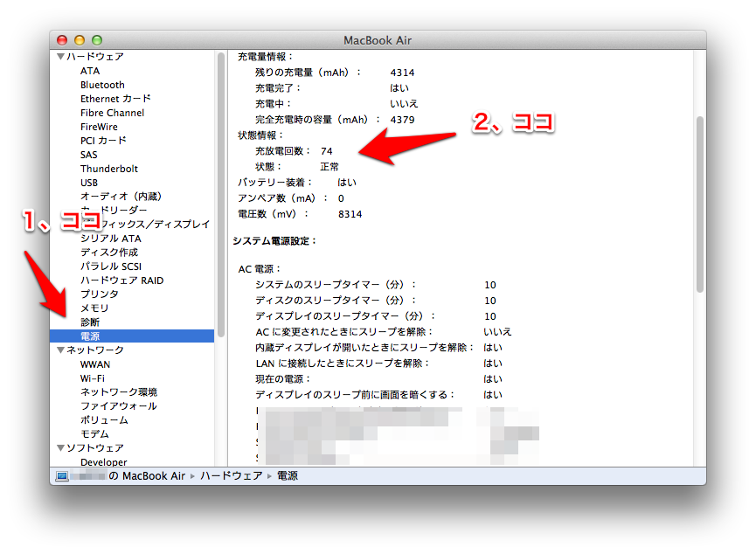This screenshot has width=756, height=554.
Task: Collapse the ハードウェア section
Action: click(x=60, y=57)
